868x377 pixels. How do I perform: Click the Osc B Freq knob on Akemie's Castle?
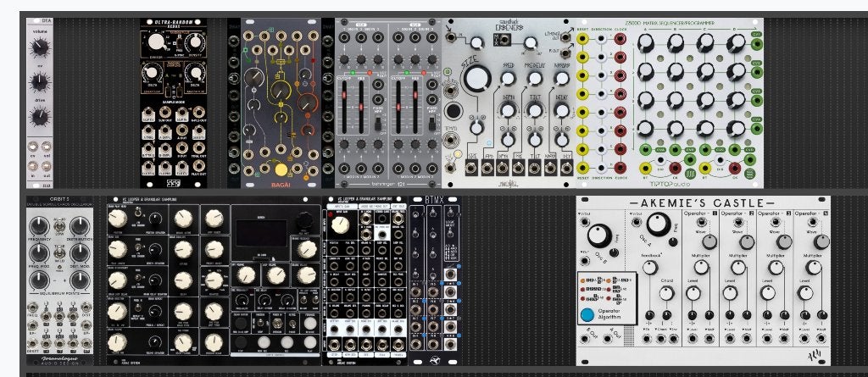point(599,236)
